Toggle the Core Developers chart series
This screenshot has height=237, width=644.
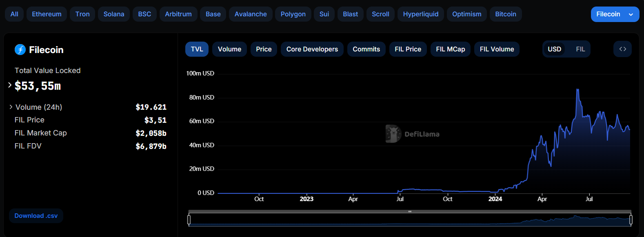(312, 49)
